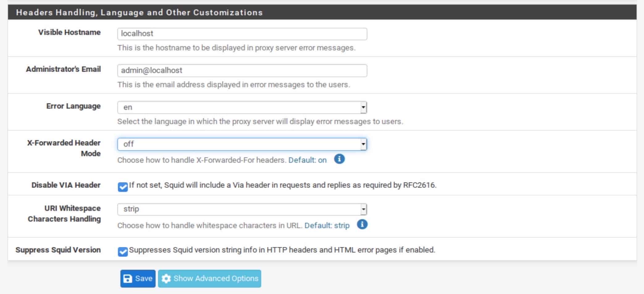Viewport: 644px width, 294px height.
Task: Click the Error Language label
Action: 73,106
